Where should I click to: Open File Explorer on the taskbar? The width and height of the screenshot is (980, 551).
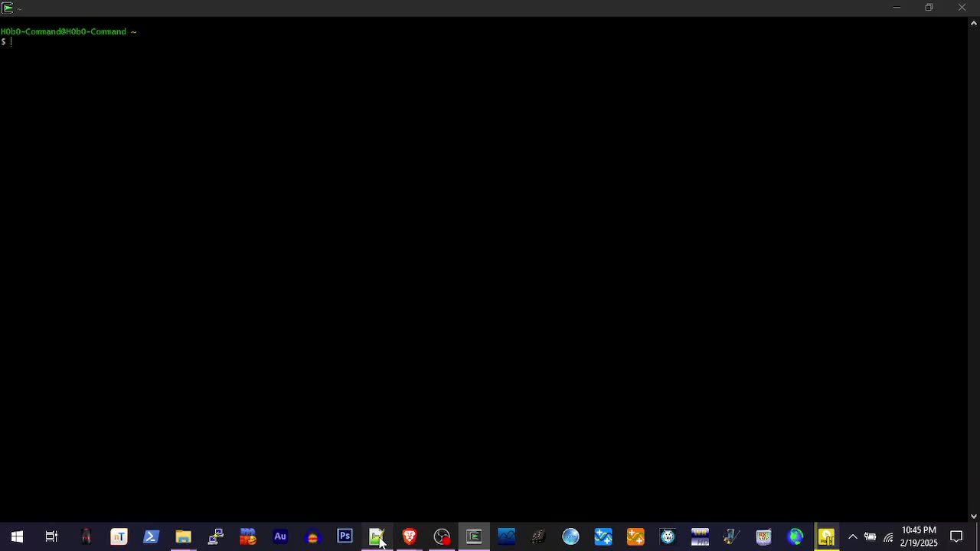coord(183,536)
